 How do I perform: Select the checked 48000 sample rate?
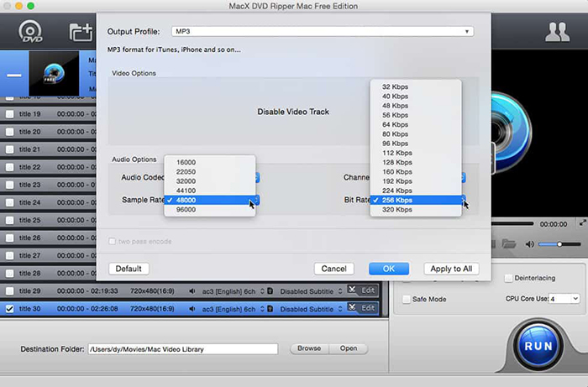point(210,200)
